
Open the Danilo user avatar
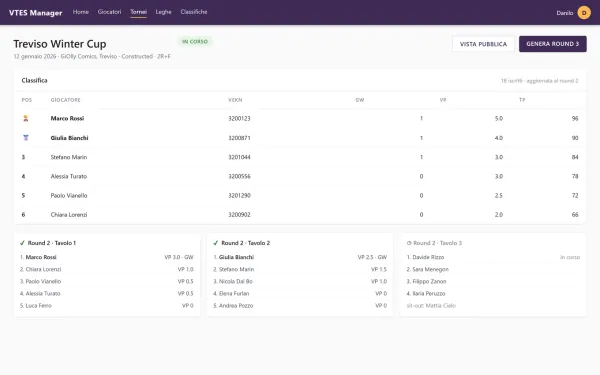(584, 13)
